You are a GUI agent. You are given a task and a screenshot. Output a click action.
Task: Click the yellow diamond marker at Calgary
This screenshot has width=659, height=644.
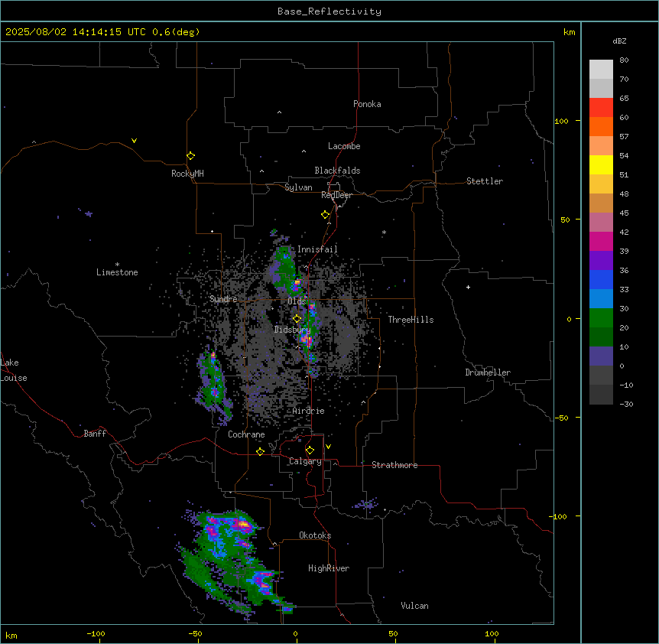click(x=310, y=450)
